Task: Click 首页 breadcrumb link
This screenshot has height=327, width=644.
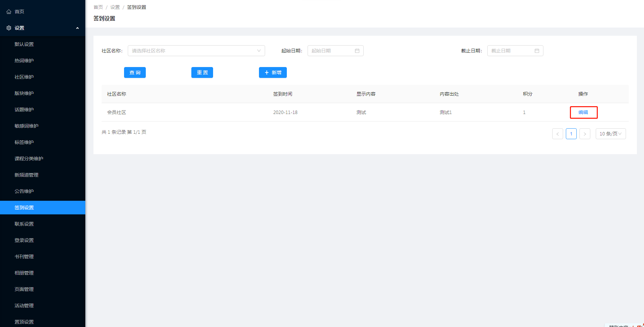Action: (x=98, y=7)
